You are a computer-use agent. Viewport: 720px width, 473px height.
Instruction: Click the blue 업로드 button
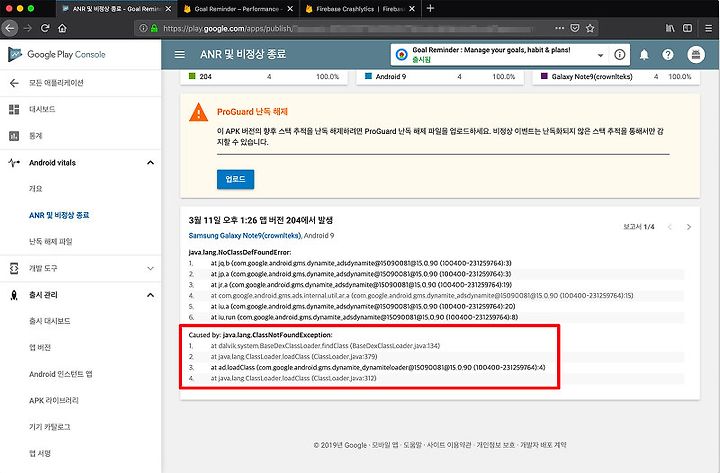coord(235,179)
